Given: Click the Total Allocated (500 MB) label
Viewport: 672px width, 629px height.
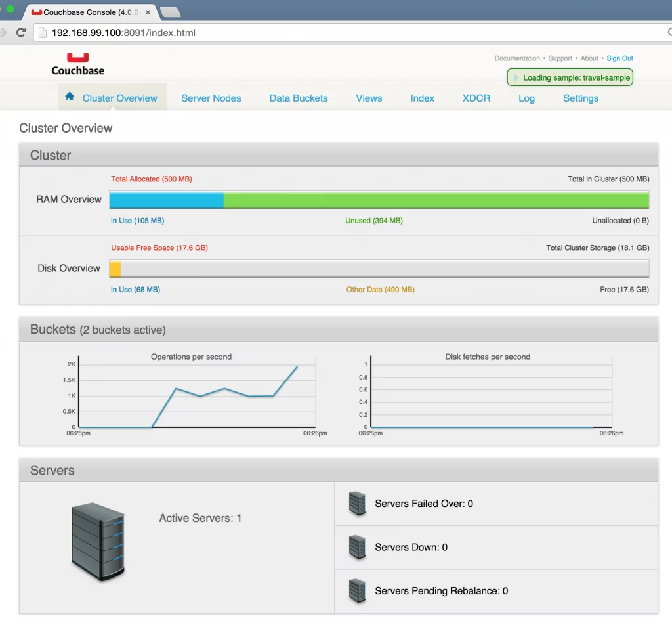Looking at the screenshot, I should tap(152, 179).
